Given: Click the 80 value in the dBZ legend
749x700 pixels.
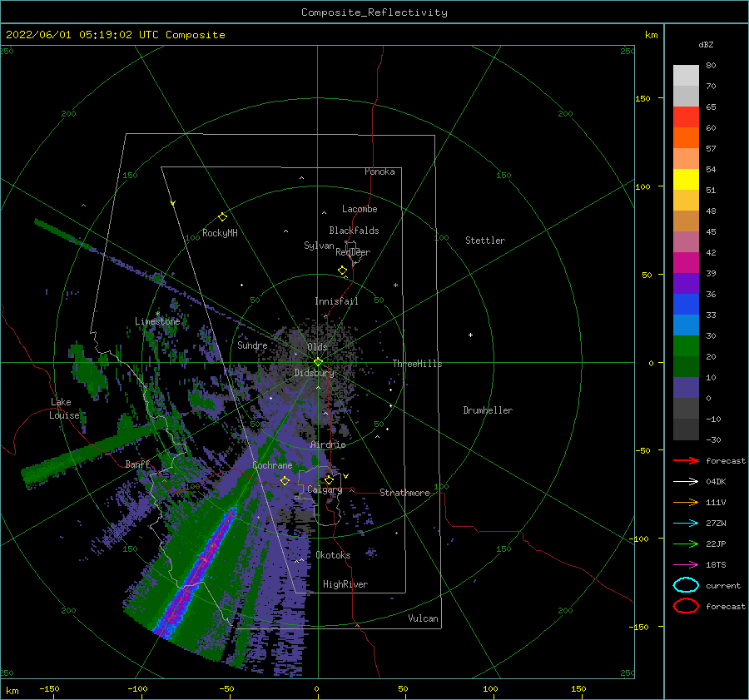Looking at the screenshot, I should click(x=711, y=65).
